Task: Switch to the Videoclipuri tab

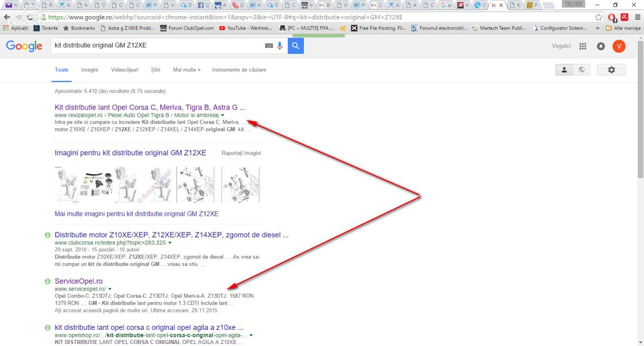Action: click(124, 70)
